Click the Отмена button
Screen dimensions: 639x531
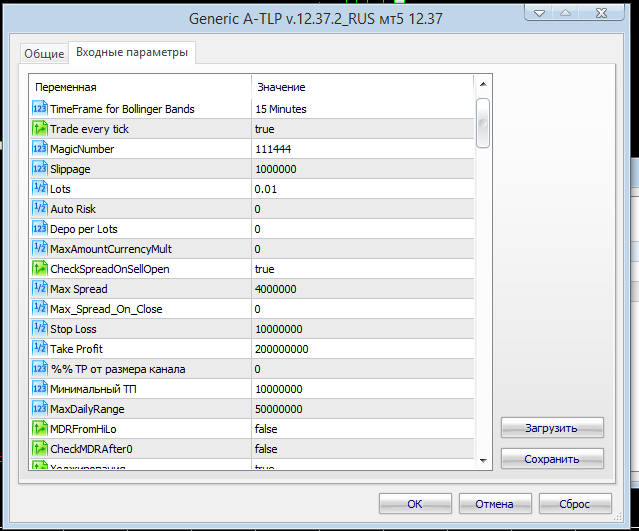[495, 504]
